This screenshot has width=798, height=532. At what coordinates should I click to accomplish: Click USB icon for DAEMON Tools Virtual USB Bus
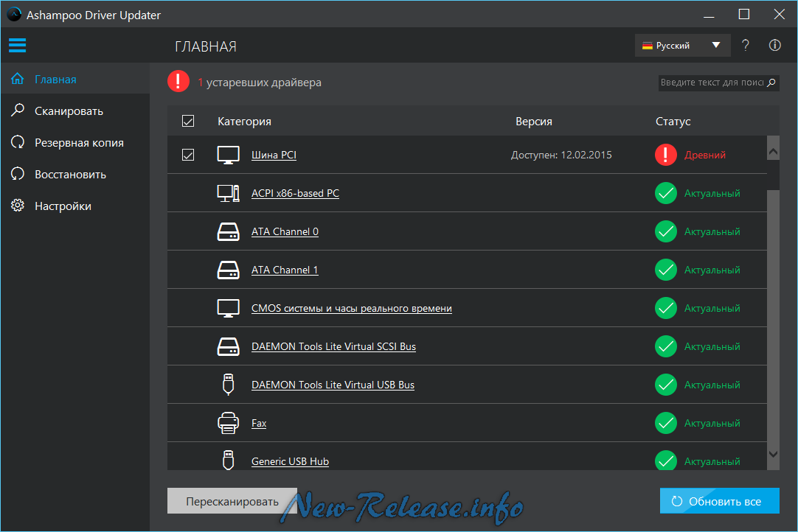[x=228, y=385]
